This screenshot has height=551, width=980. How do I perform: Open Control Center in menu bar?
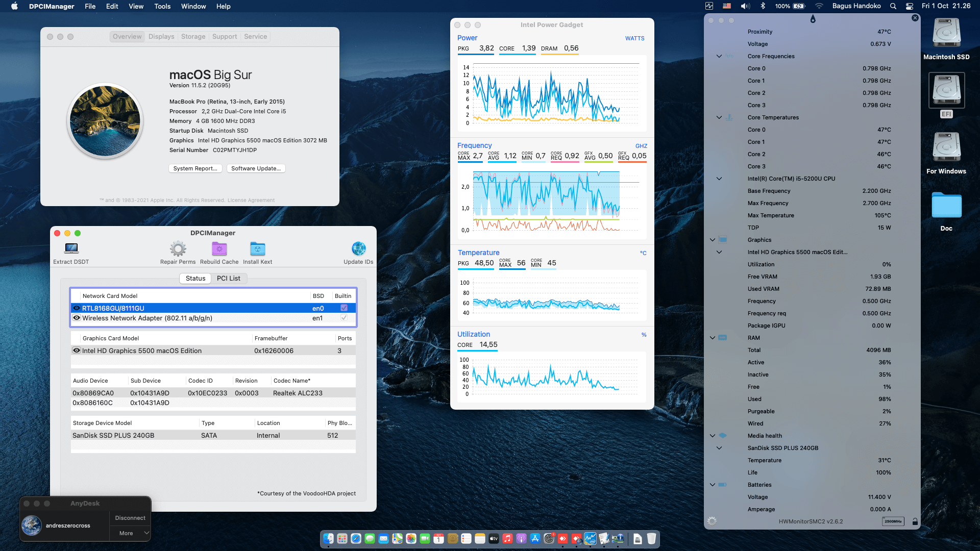[910, 6]
